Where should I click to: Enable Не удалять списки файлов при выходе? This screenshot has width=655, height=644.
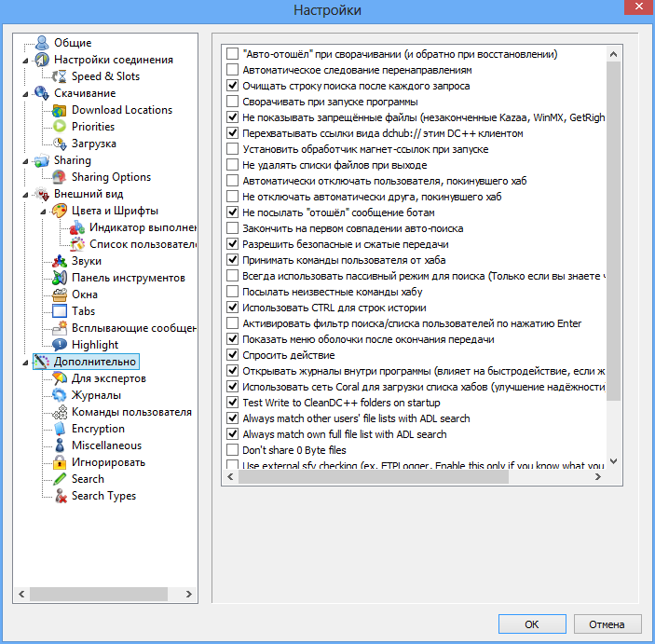(x=232, y=165)
